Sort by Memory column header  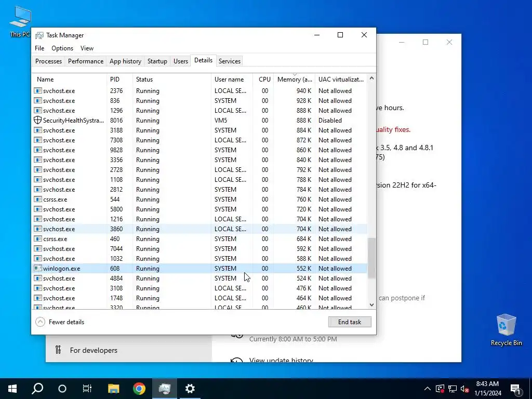click(x=294, y=79)
